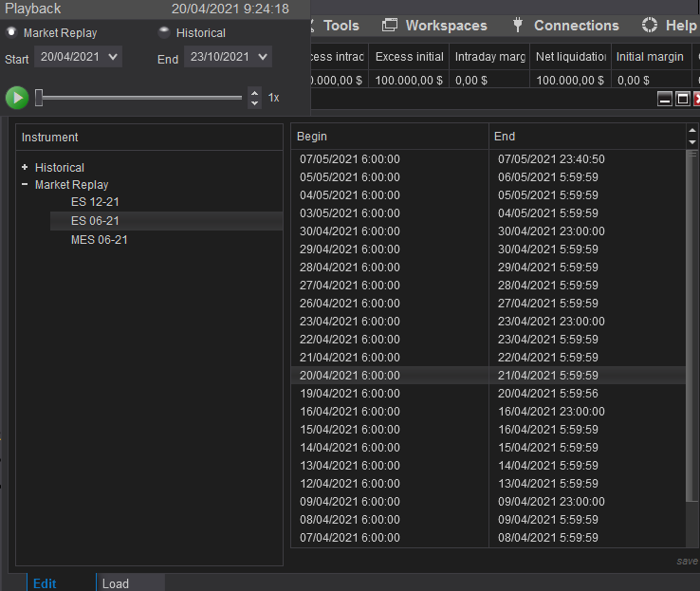Select the row beginning 21/04/2021 6:00:00

coord(488,357)
